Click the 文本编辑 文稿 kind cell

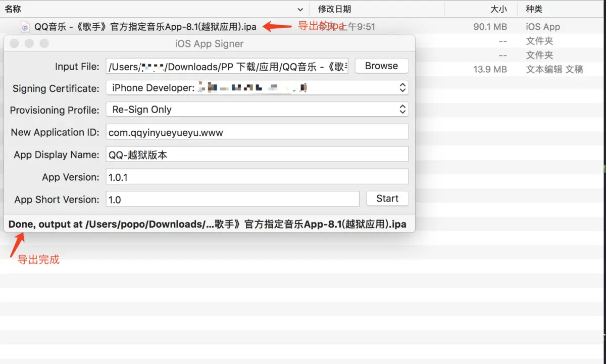(554, 69)
